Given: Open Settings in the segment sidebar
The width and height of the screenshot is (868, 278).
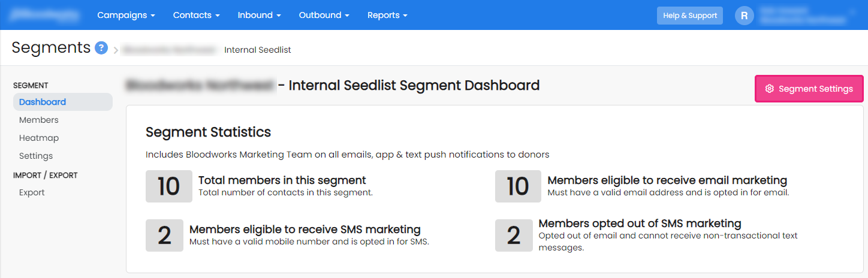Looking at the screenshot, I should click(36, 156).
